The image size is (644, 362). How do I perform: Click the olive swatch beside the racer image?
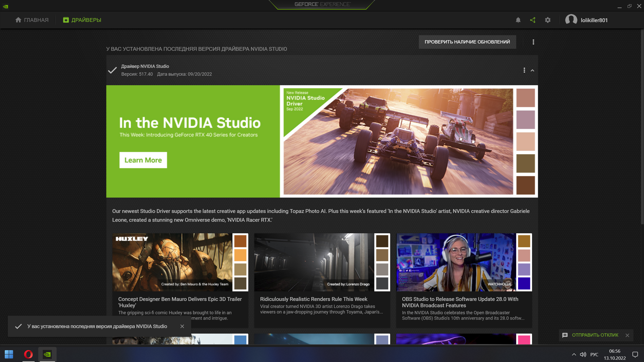pyautogui.click(x=526, y=164)
